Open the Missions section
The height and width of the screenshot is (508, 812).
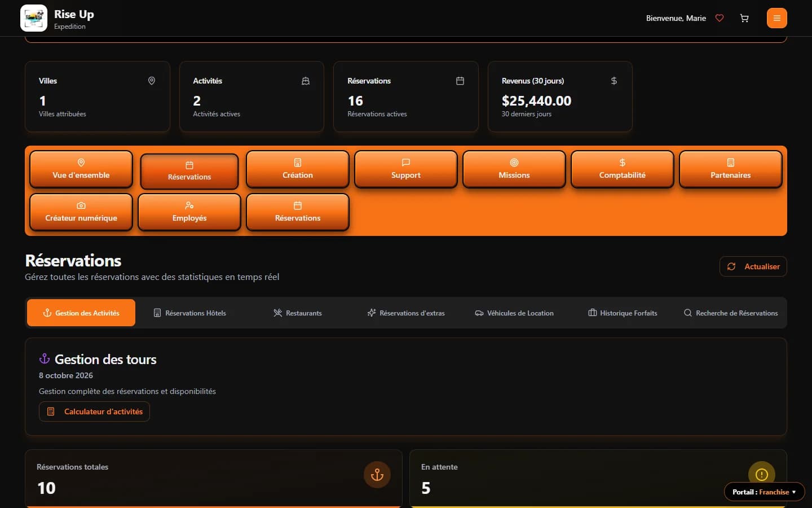pos(514,169)
